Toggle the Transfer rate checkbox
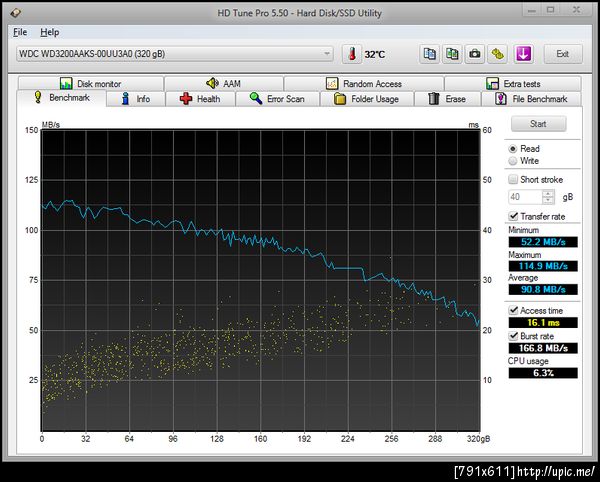Image resolution: width=600 pixels, height=482 pixels. (x=513, y=216)
